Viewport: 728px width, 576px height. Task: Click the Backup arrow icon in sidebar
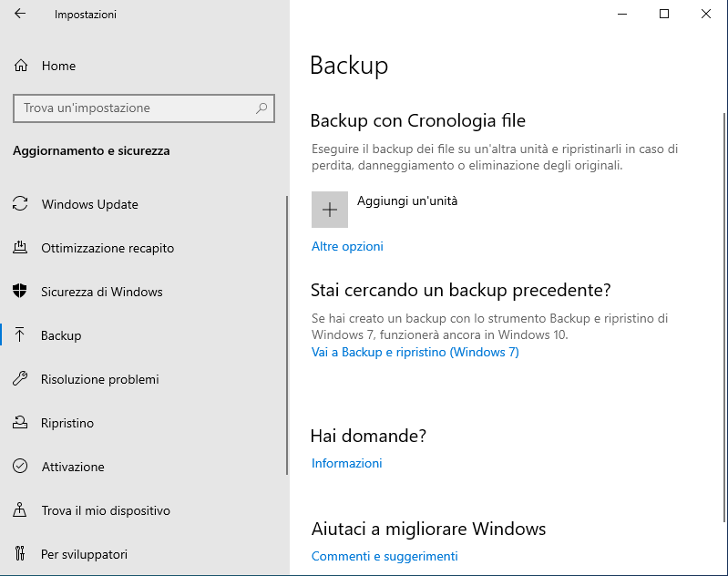[20, 335]
